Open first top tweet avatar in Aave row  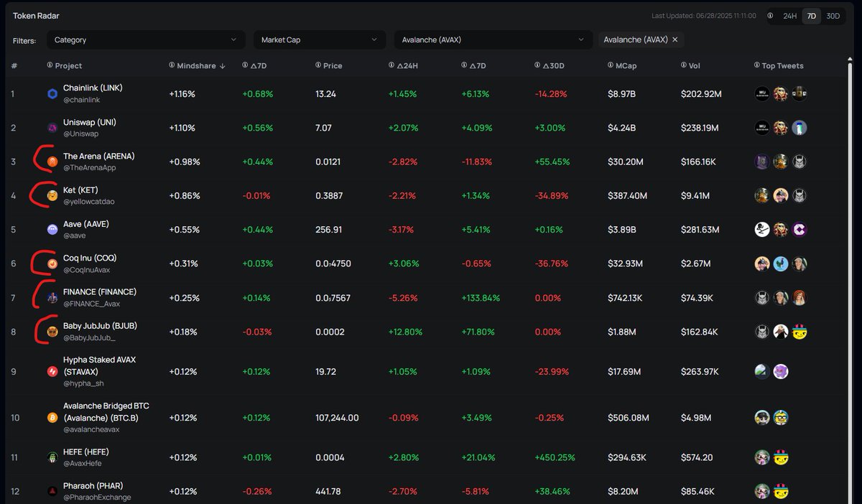point(762,230)
